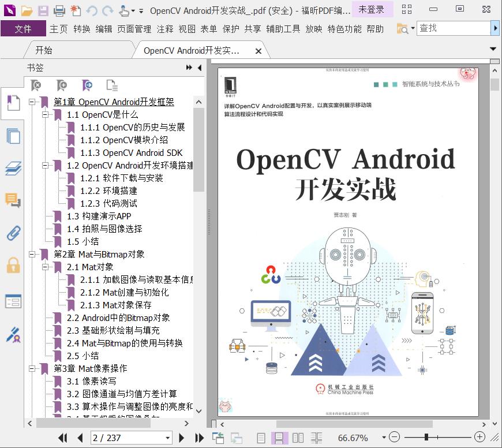Screen dimensions: 502x448
Task: Go to the previous page arrow
Action: point(80,438)
